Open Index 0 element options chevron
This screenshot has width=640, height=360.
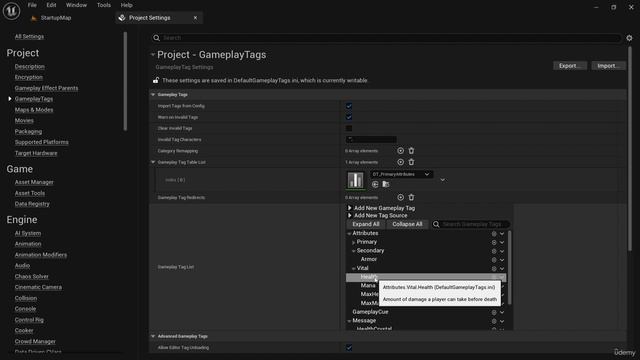tap(442, 180)
